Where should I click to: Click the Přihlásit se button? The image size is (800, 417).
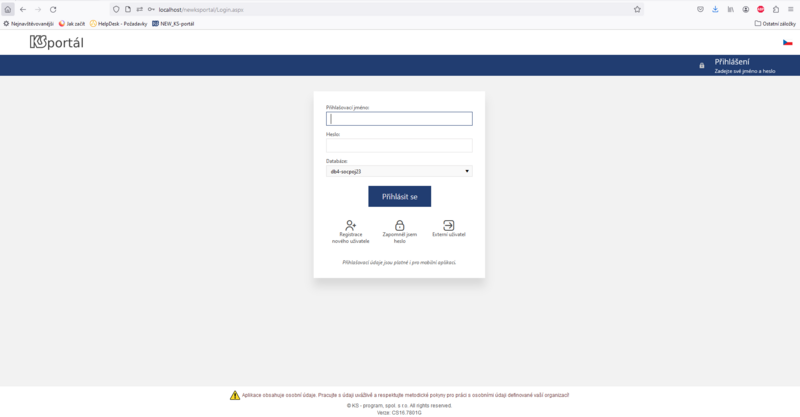click(x=399, y=197)
